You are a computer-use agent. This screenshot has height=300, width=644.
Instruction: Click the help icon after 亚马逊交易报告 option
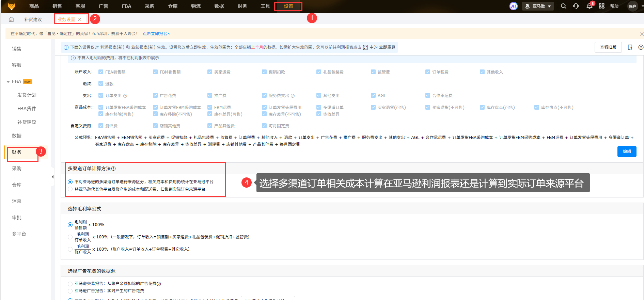click(x=159, y=284)
